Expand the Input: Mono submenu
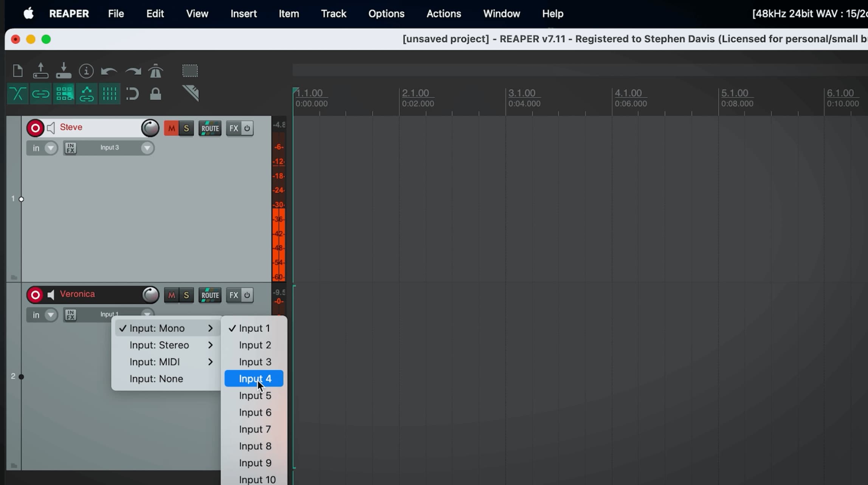 [x=167, y=328]
